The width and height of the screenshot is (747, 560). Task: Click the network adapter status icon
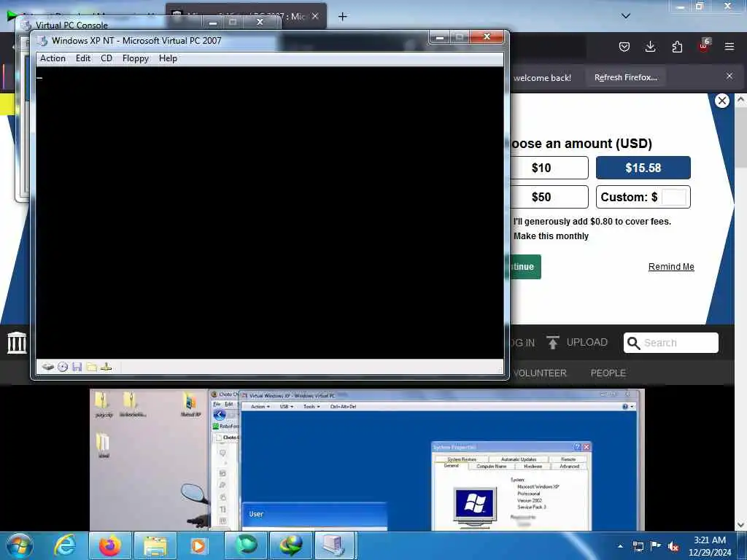pos(107,367)
